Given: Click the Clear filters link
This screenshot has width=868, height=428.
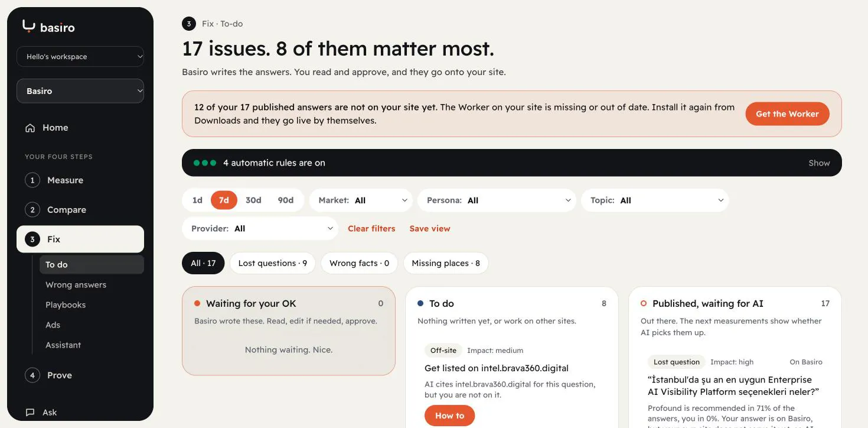Looking at the screenshot, I should [371, 229].
